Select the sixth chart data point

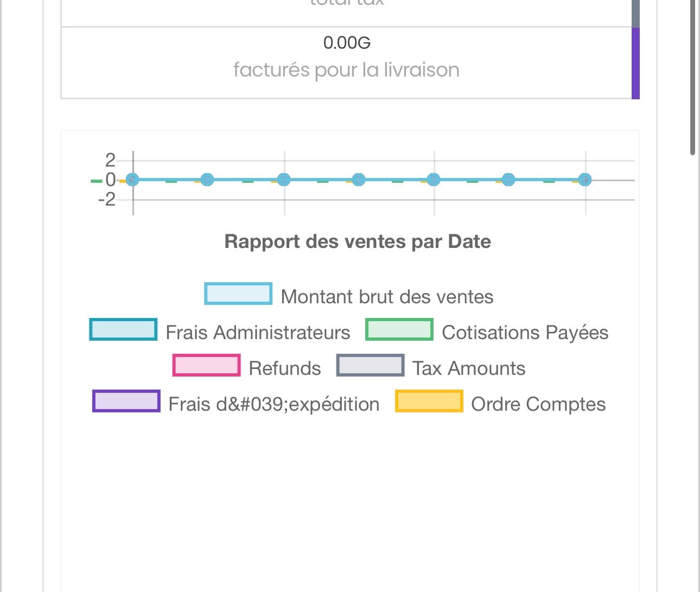(x=508, y=180)
